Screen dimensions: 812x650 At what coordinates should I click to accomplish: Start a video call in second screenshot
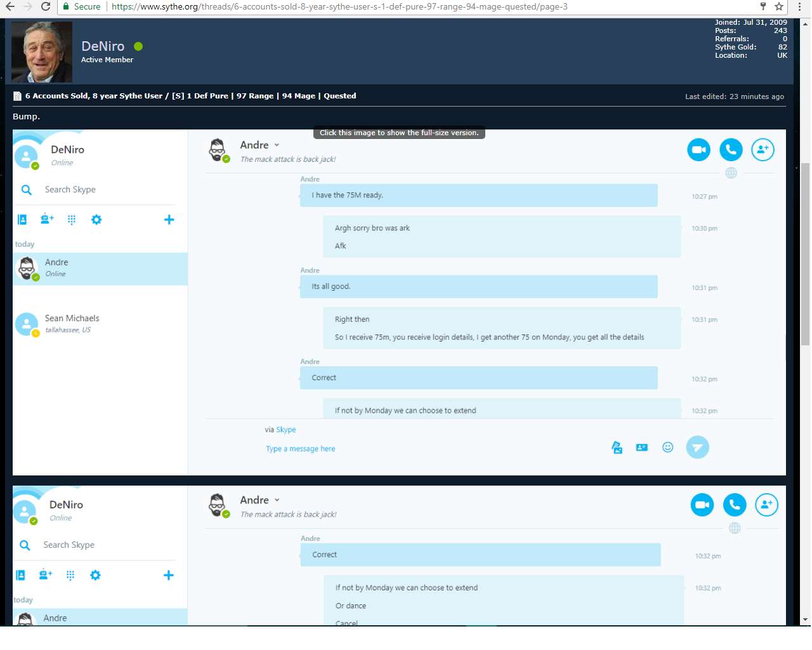702,505
